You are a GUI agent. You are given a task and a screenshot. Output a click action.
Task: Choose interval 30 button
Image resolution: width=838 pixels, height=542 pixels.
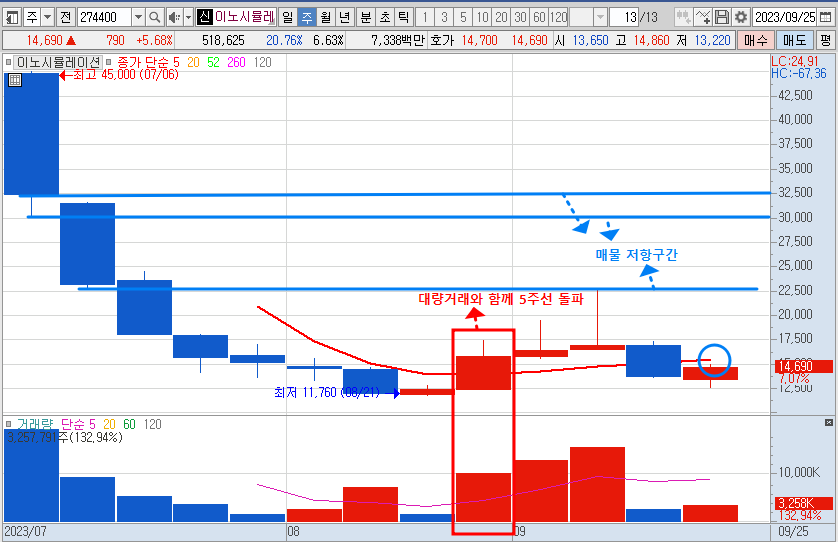coord(520,18)
